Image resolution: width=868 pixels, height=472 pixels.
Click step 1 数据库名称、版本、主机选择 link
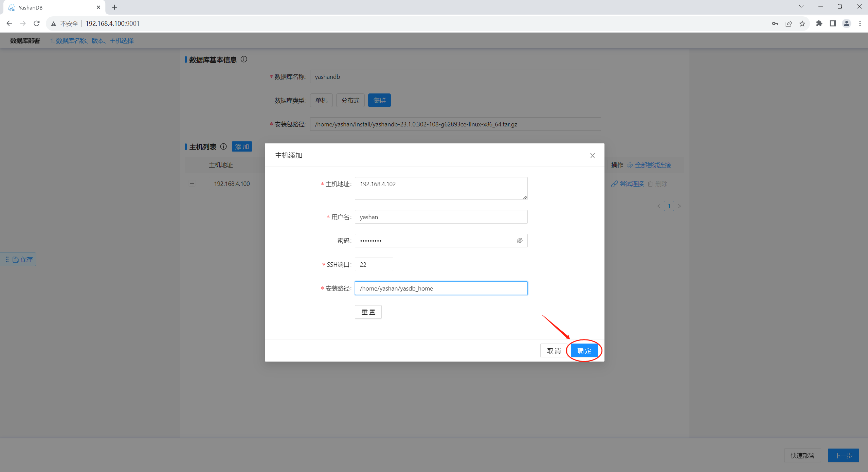[x=92, y=41]
